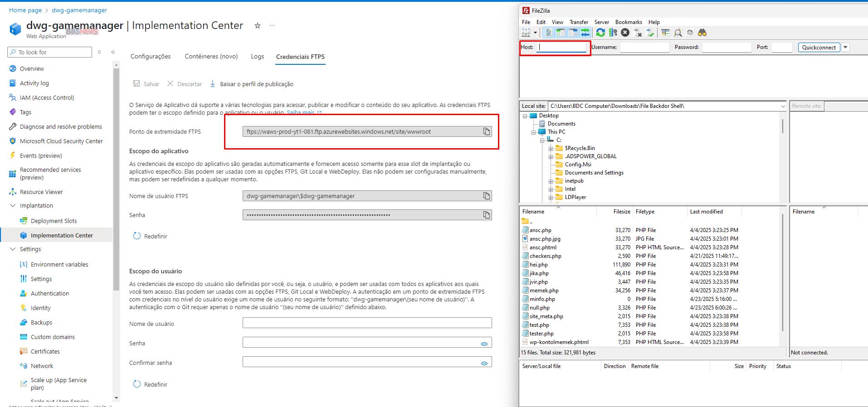Open the Transfer menu in FileZilla

579,22
